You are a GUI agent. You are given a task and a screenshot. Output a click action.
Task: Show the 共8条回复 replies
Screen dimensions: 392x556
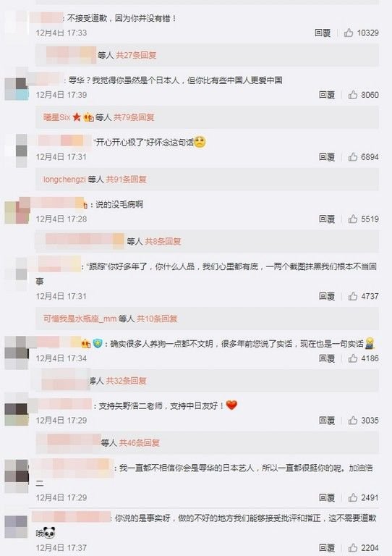click(x=163, y=242)
